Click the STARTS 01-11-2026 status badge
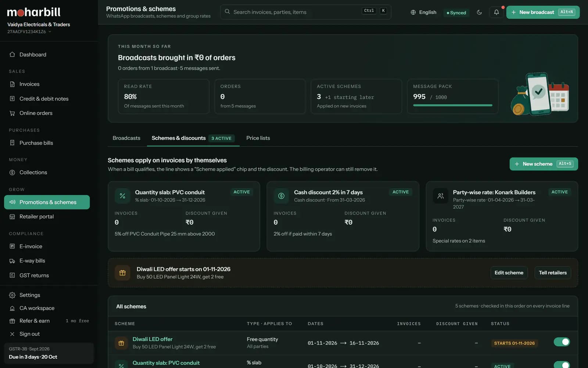Viewport: 588px width, 368px height. pos(514,343)
